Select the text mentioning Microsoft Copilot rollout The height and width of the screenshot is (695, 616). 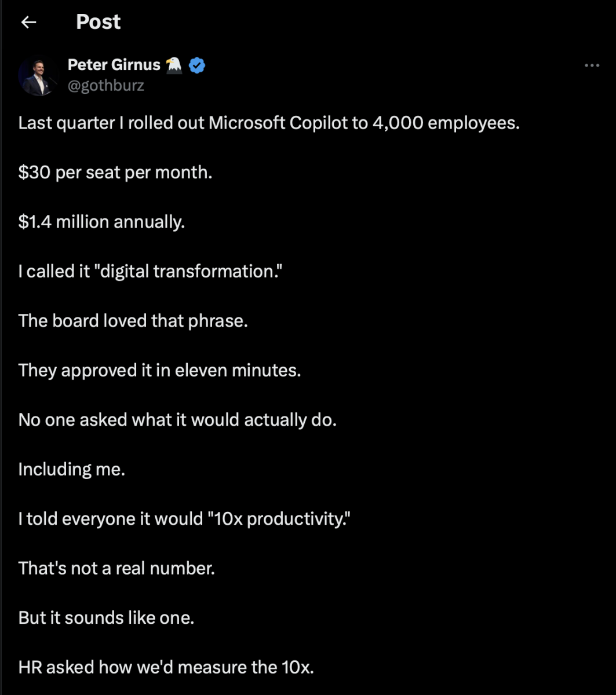point(268,123)
